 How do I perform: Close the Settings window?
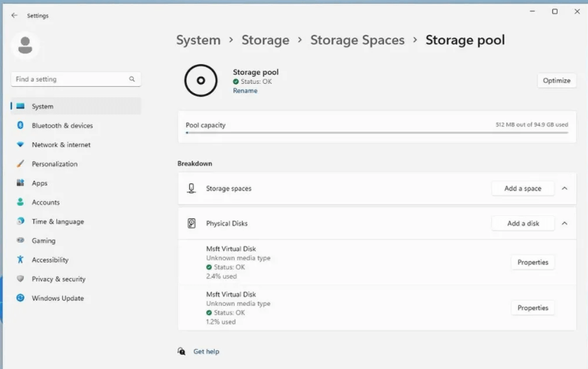[x=577, y=11]
